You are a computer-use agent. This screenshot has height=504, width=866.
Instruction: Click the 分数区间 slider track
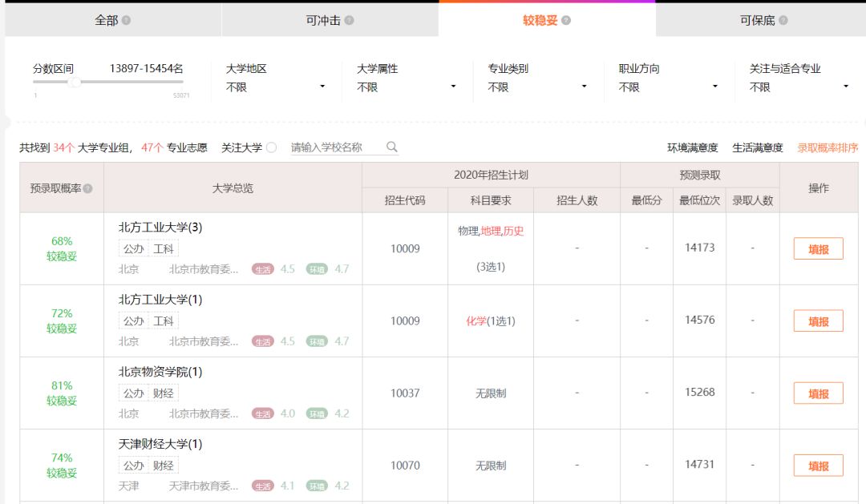(108, 82)
